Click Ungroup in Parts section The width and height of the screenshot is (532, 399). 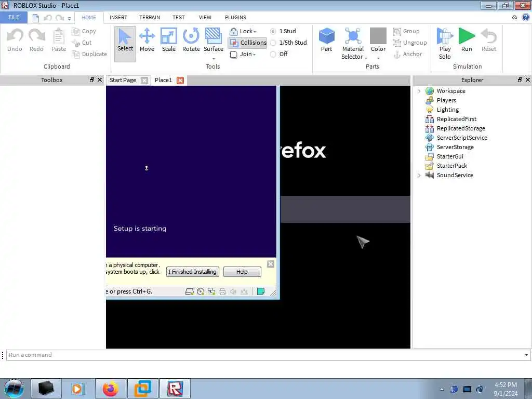click(409, 43)
